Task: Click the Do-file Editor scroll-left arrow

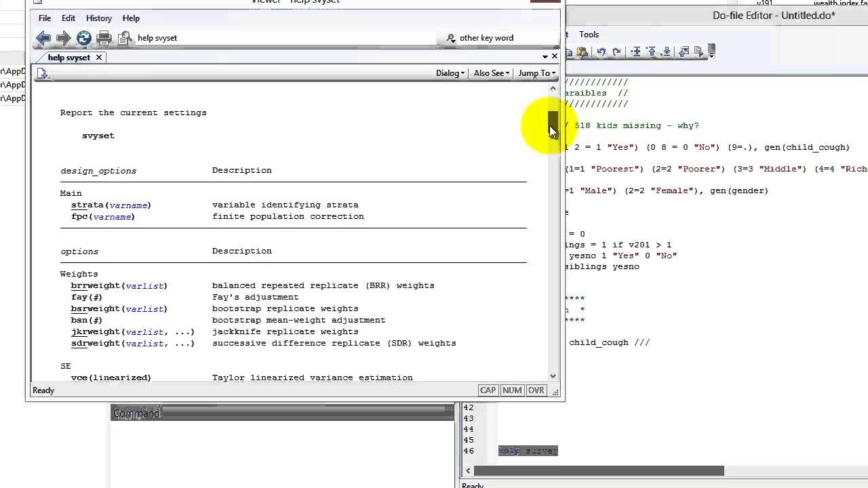Action: click(x=468, y=470)
